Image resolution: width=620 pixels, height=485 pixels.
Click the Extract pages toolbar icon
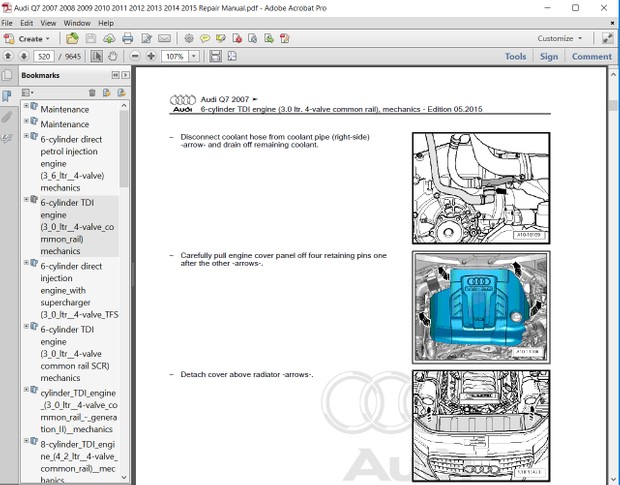tap(269, 38)
